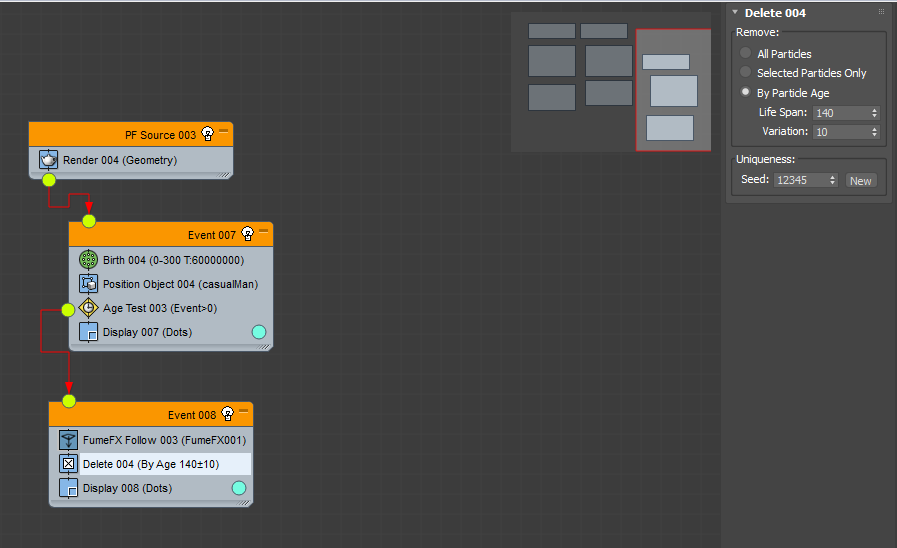
Task: Click the Display 007 operator icon
Action: coord(88,332)
